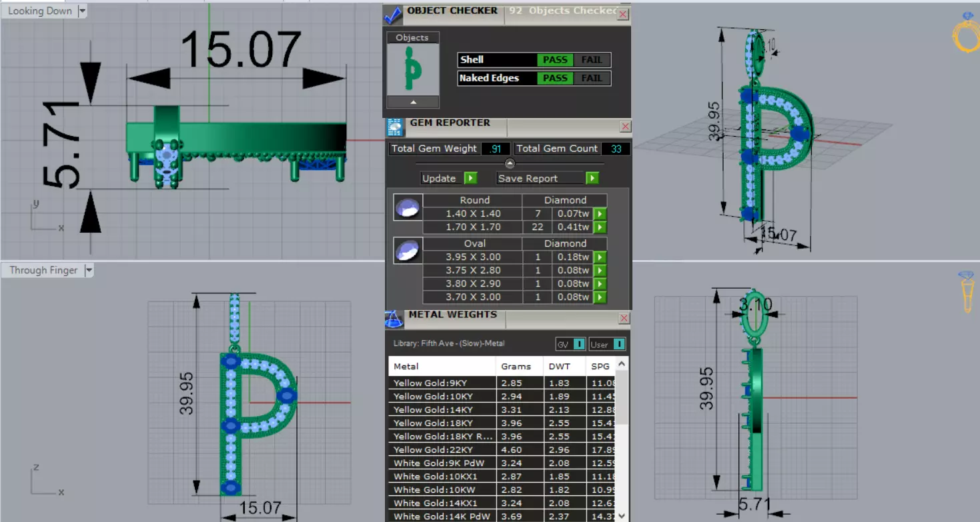Select the Yellow Gold:14KY row
Image resolution: width=980 pixels, height=522 pixels.
(503, 410)
